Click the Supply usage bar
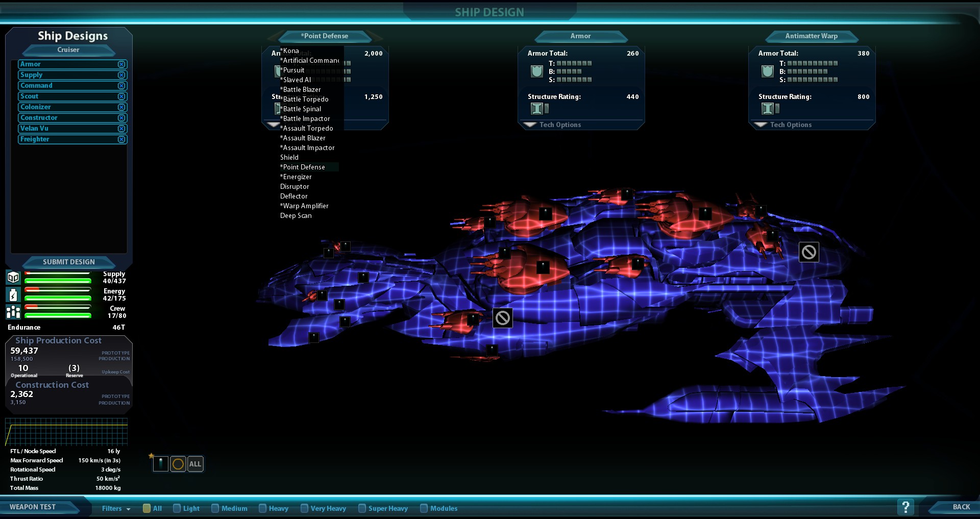This screenshot has width=980, height=519. pyautogui.click(x=58, y=277)
